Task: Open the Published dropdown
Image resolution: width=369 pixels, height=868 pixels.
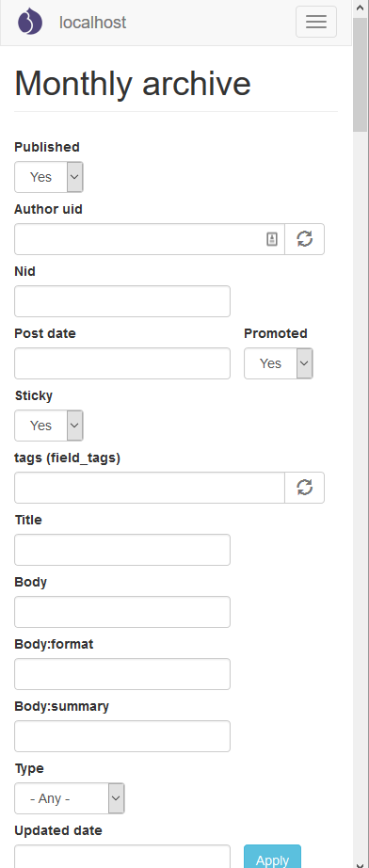Action: pos(49,177)
